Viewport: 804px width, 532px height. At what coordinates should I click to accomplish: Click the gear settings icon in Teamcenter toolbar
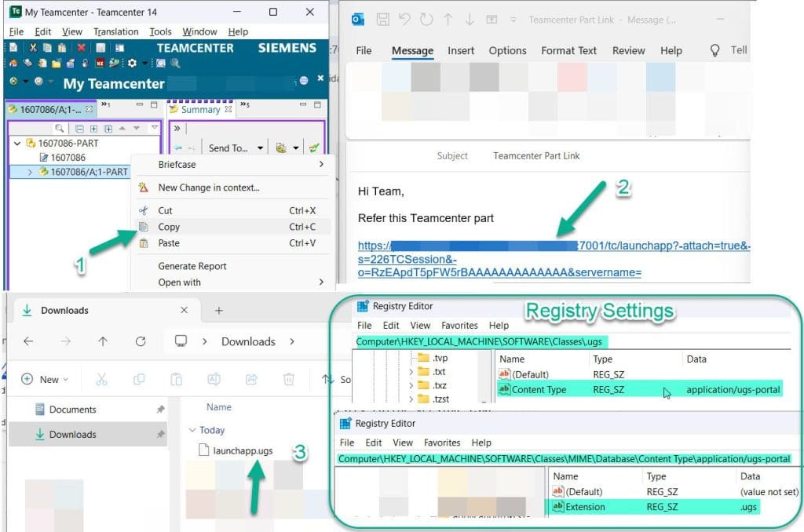(x=132, y=63)
